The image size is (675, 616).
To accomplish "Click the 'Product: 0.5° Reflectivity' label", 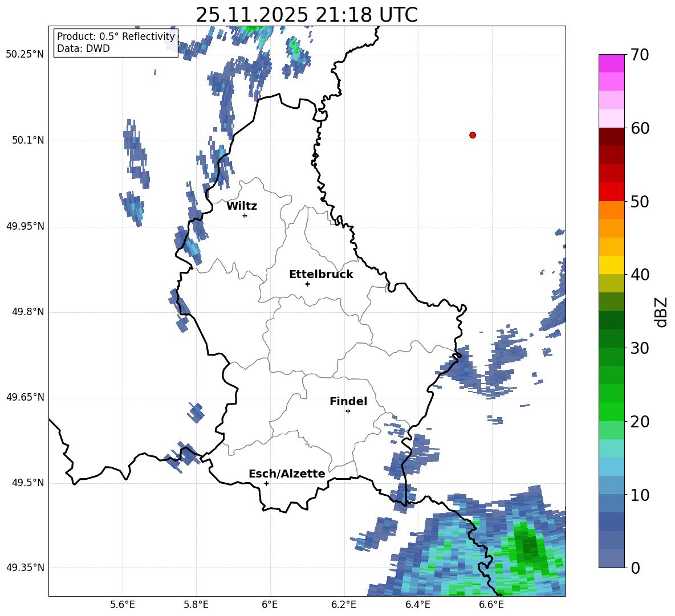I will (116, 36).
